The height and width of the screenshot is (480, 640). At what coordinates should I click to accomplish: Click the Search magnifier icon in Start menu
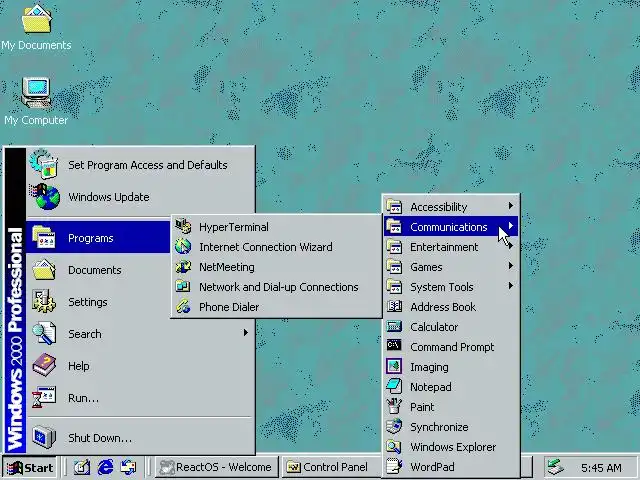(x=44, y=333)
